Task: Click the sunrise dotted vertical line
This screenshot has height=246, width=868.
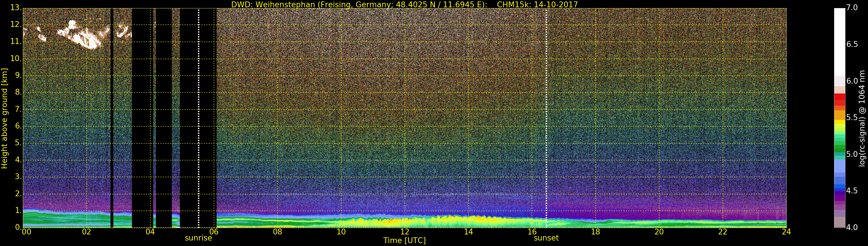Action: pos(198,118)
